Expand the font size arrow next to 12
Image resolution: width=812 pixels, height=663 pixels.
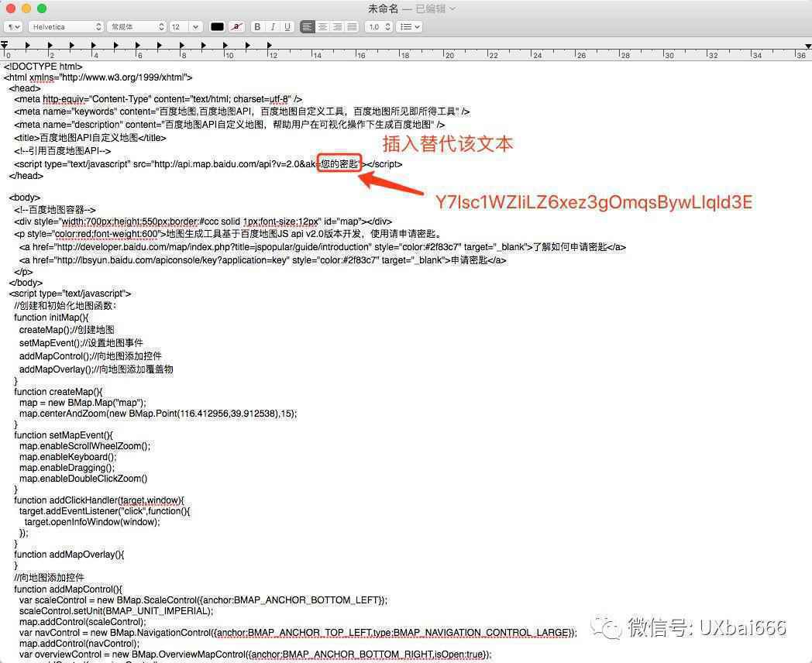click(x=195, y=26)
